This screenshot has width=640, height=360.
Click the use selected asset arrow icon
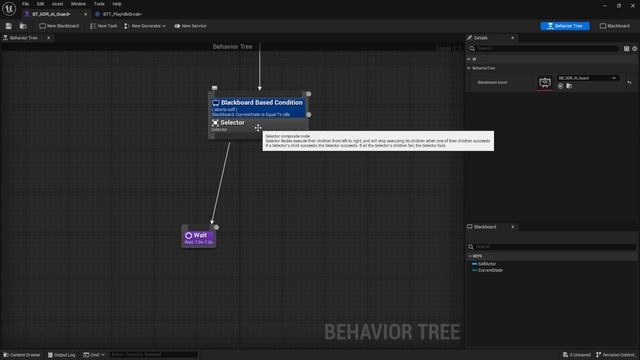click(x=560, y=86)
